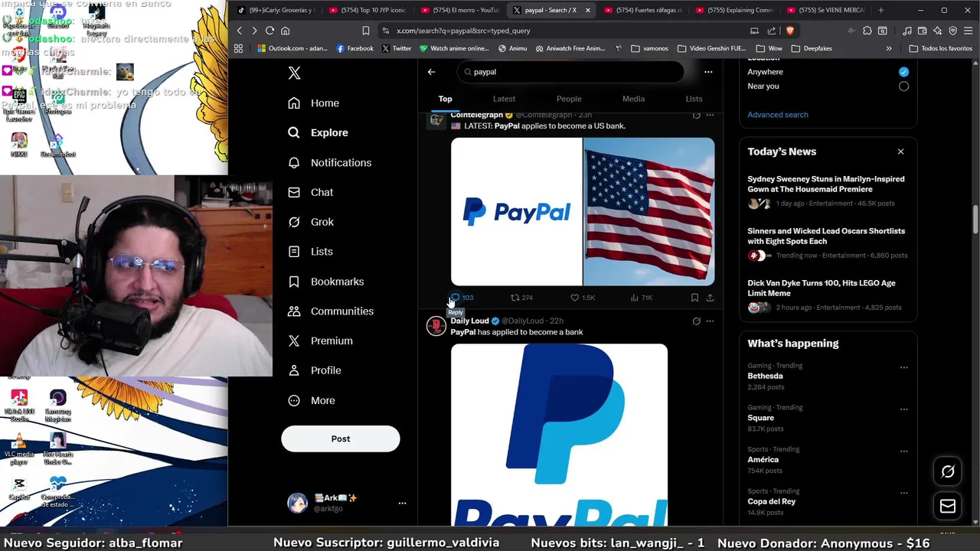Select the Near you location option

(x=903, y=86)
